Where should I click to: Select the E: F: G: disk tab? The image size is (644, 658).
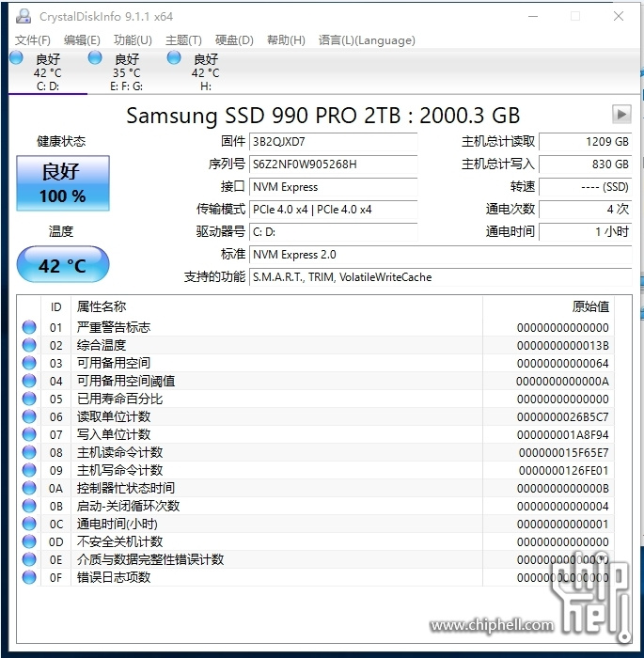click(126, 71)
